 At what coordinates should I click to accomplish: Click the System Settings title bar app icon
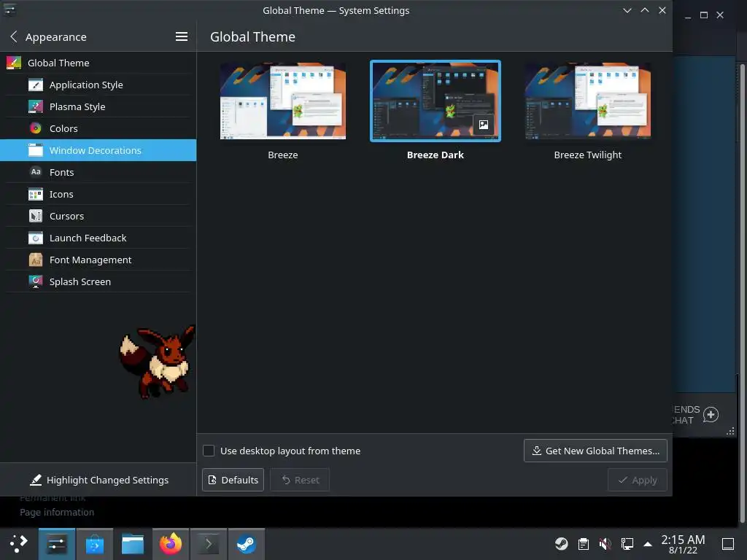[10, 9]
